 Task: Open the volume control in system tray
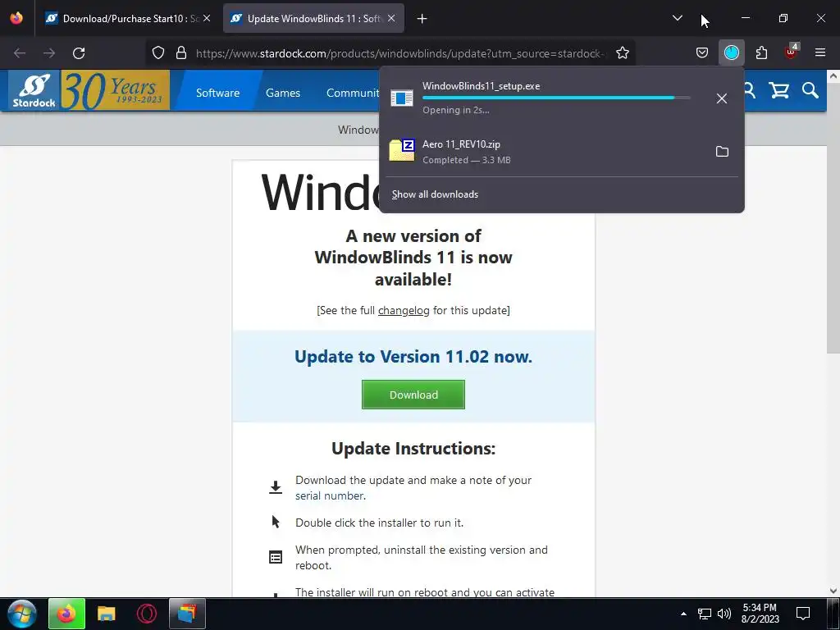724,614
